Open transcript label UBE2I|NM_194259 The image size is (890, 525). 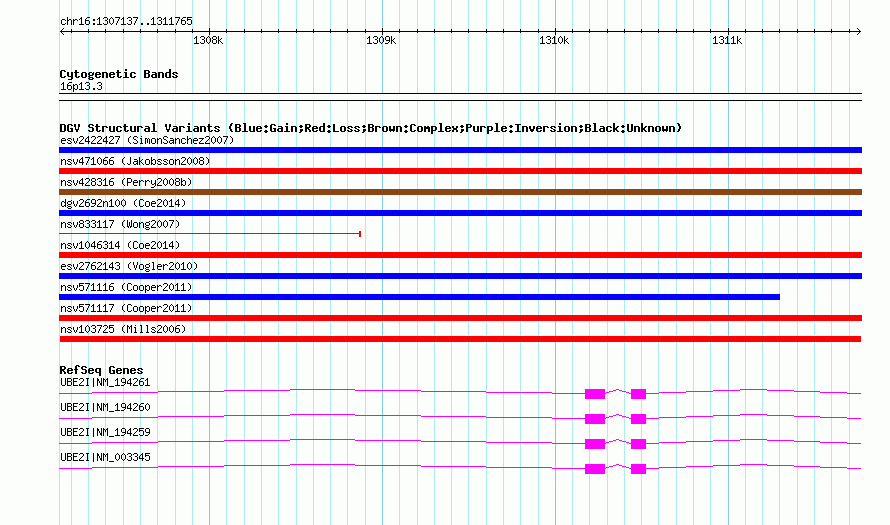(105, 432)
